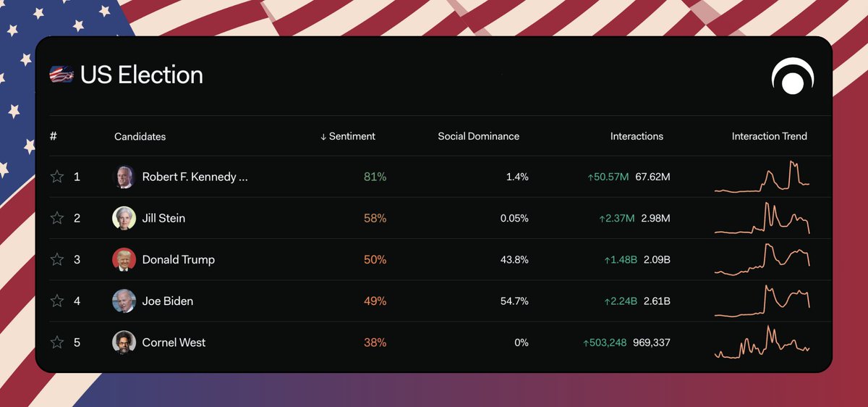Viewport: 868px width, 407px height.
Task: Open Donald Trump's avatar picture
Action: coord(124,259)
